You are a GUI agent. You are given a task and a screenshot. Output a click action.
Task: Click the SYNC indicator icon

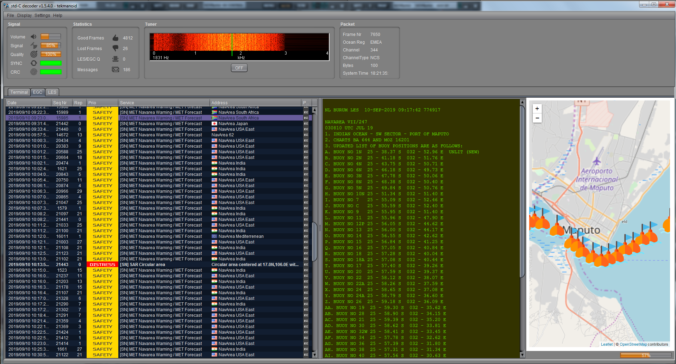33,63
